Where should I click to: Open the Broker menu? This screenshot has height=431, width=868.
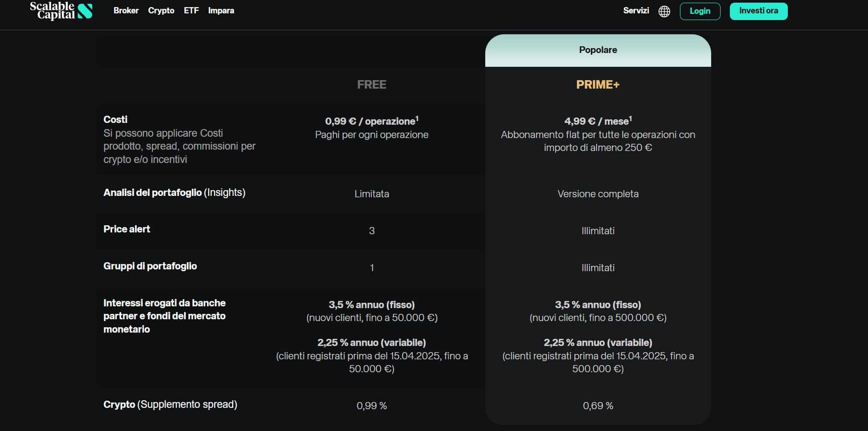126,11
